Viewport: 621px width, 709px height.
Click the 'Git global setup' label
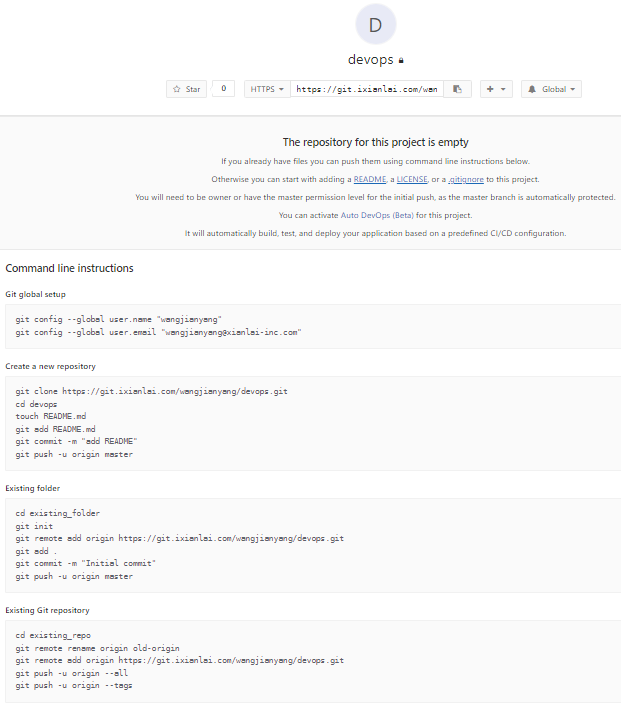[35, 294]
